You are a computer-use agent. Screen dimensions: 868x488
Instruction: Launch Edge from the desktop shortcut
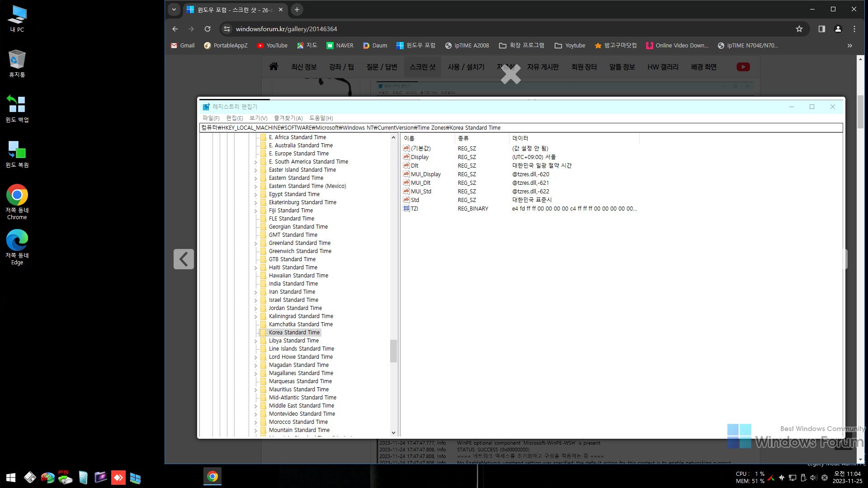[x=17, y=247]
